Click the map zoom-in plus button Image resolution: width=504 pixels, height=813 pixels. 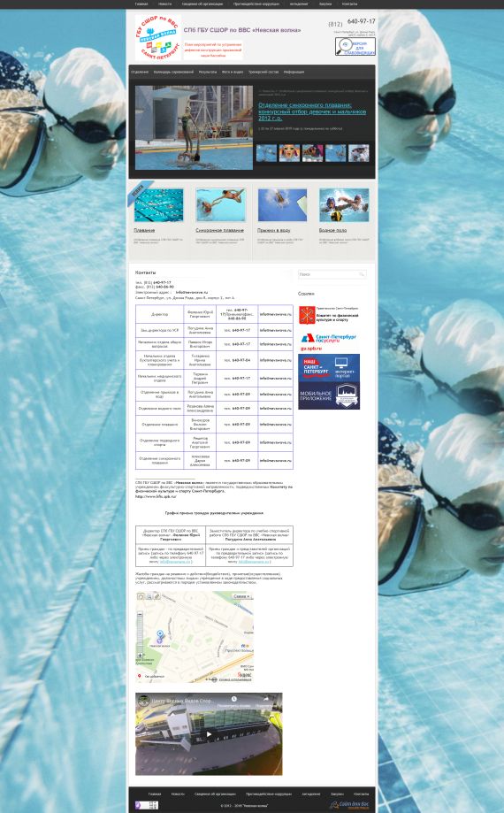(140, 656)
